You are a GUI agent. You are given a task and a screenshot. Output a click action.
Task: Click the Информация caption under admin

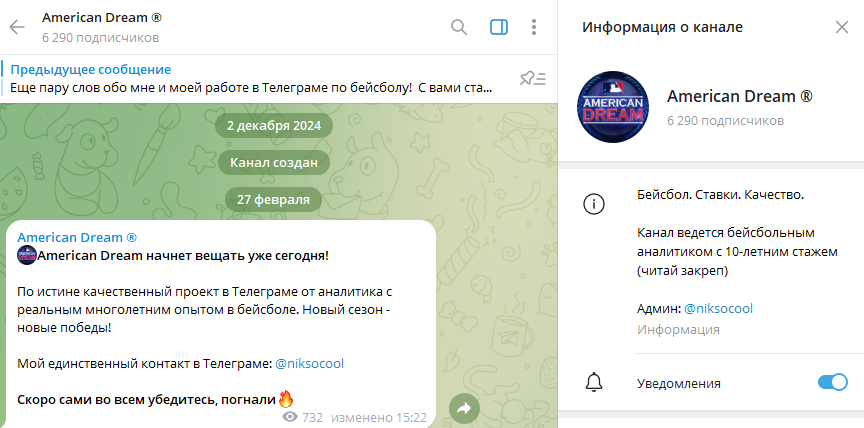click(x=678, y=329)
